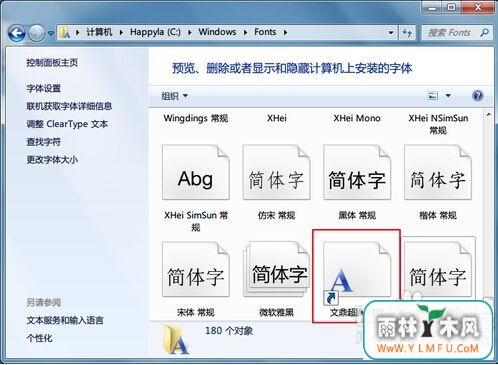Open the 组织 dropdown menu
Image resolution: width=498 pixels, height=365 pixels.
175,96
